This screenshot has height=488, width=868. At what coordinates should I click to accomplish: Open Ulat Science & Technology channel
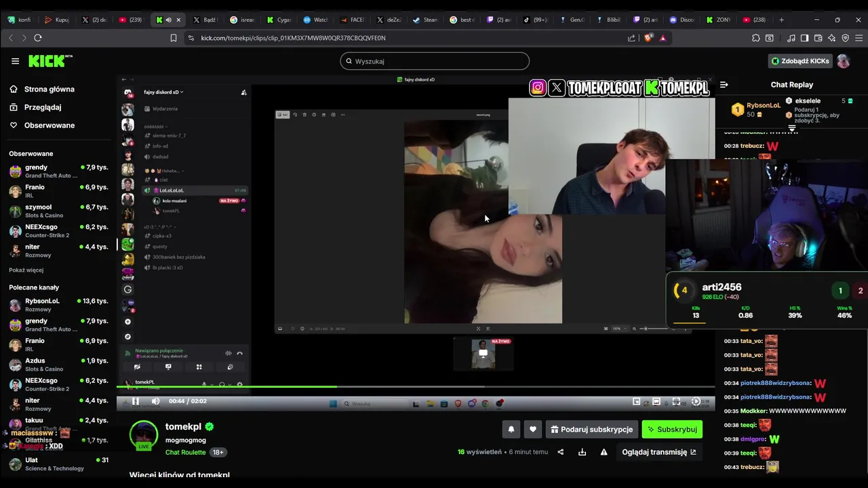point(58,464)
